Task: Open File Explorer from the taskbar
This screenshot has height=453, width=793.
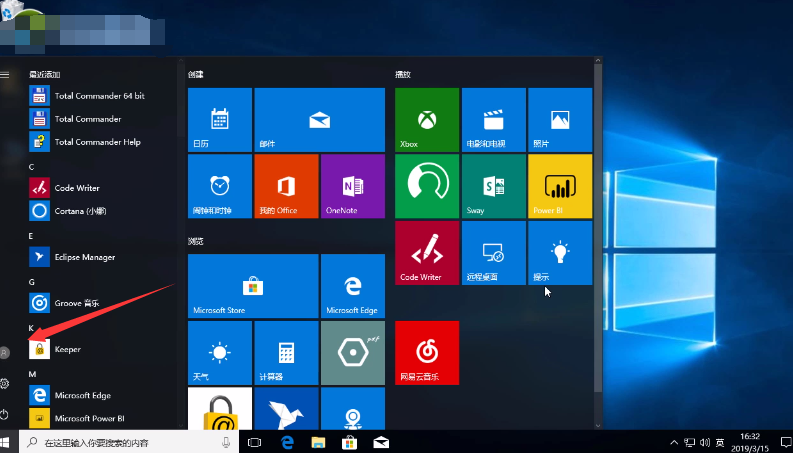Action: [x=318, y=442]
